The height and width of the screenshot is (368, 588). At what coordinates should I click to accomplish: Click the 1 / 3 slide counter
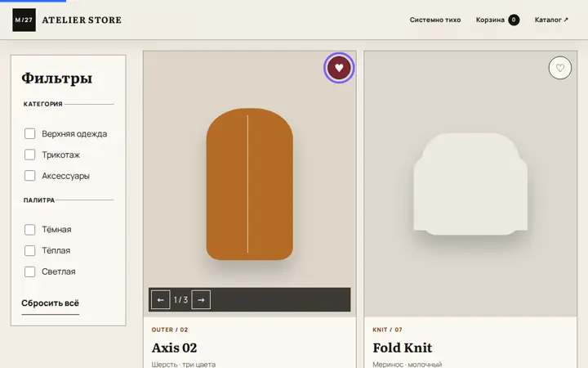[x=180, y=299]
